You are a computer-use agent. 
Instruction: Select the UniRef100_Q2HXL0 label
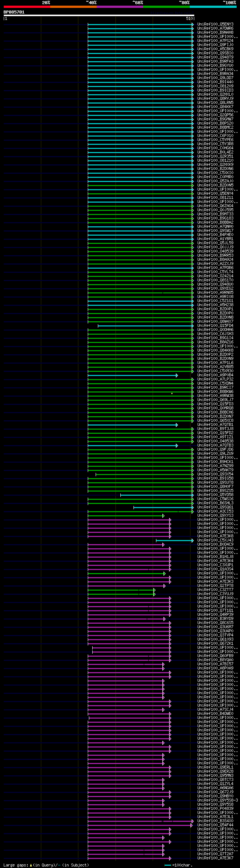[x=215, y=95]
